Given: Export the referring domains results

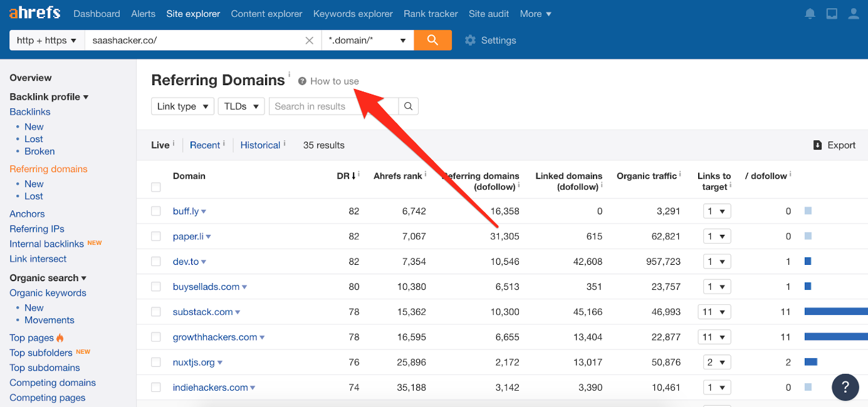Looking at the screenshot, I should pos(834,145).
